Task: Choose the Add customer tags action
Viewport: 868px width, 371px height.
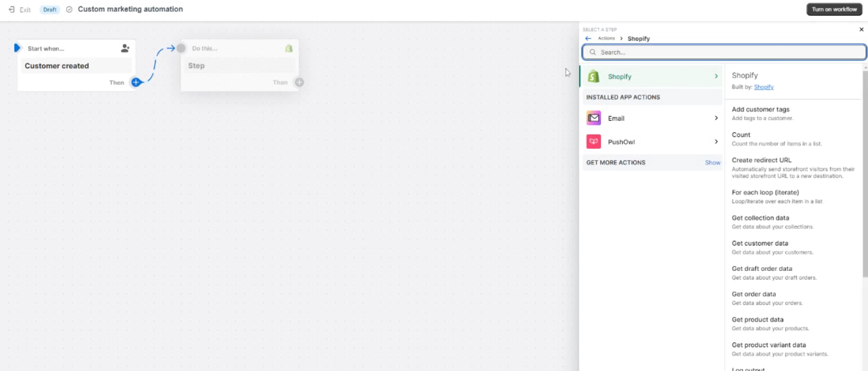Action: pos(793,113)
